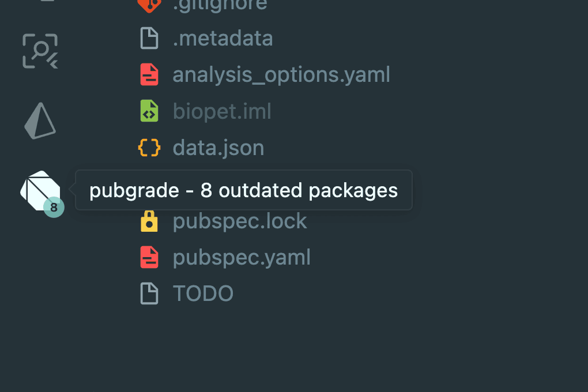Screen dimensions: 588x392
Task: Select the TODO file name
Action: tap(203, 294)
